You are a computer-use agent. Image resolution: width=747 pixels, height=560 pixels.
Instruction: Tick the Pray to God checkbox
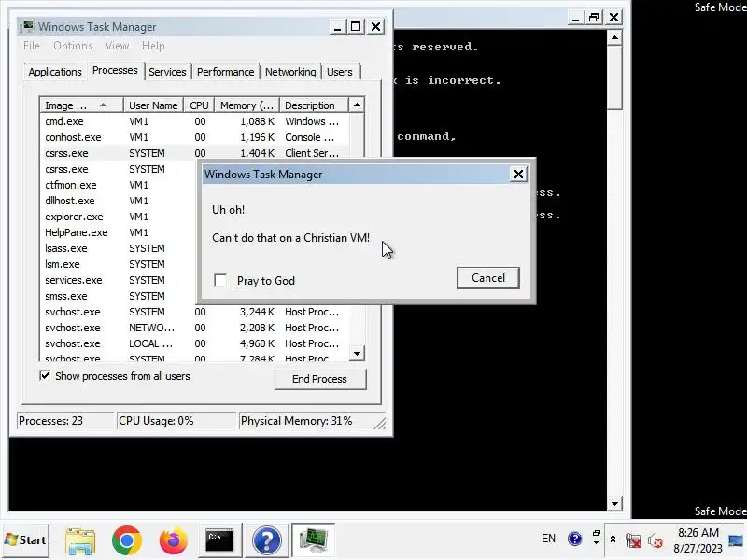tap(220, 281)
